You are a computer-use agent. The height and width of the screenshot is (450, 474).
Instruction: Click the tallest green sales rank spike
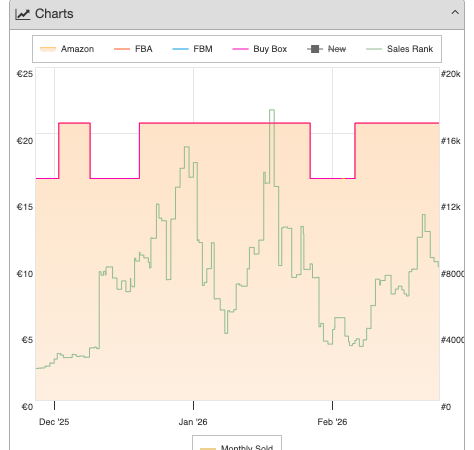(x=272, y=110)
